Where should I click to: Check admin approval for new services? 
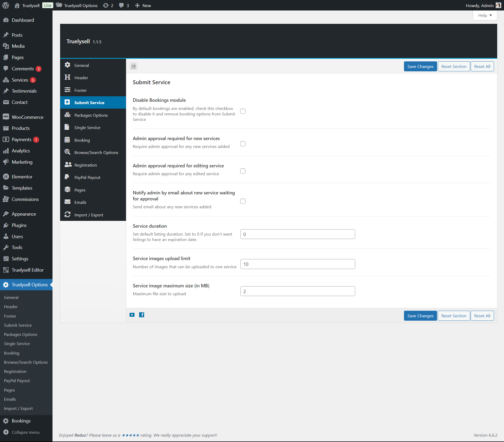coord(243,144)
